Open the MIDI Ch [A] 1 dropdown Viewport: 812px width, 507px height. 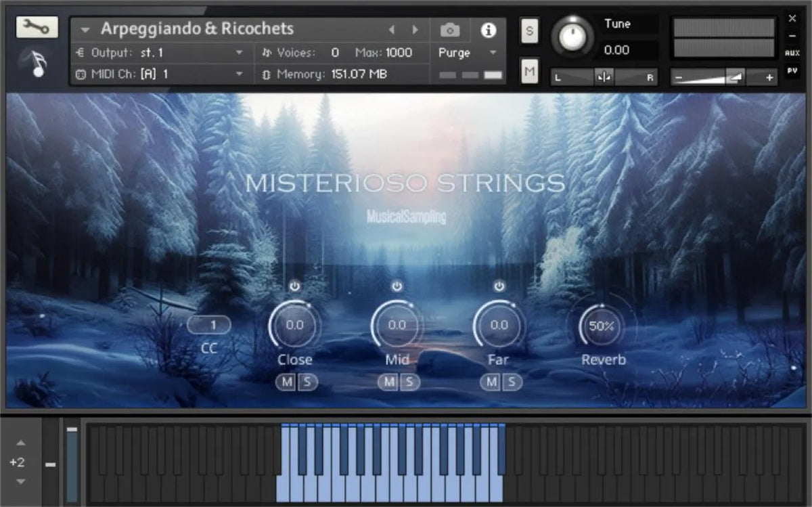coord(240,74)
